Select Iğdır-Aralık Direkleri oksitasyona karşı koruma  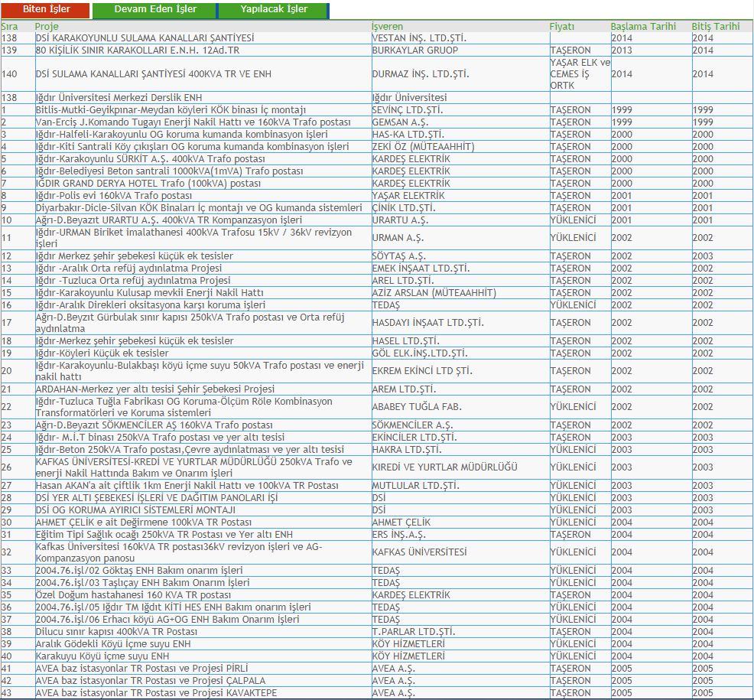[203, 305]
